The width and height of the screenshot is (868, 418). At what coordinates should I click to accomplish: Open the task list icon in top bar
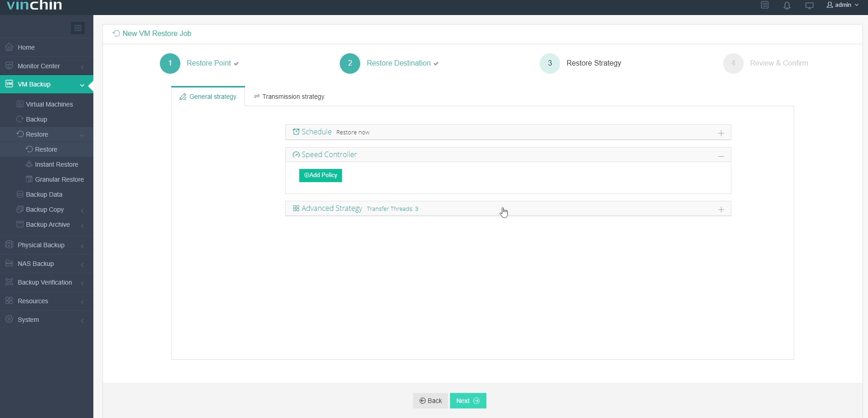[x=765, y=5]
